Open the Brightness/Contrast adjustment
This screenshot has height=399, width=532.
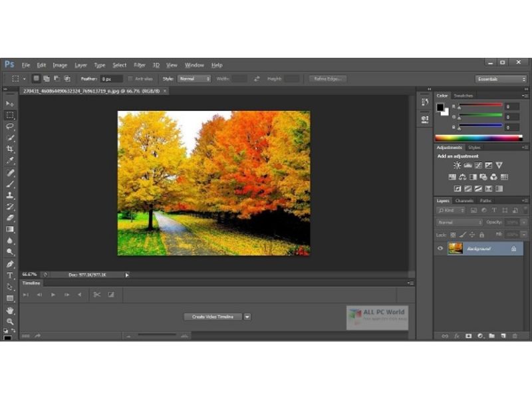pyautogui.click(x=457, y=165)
